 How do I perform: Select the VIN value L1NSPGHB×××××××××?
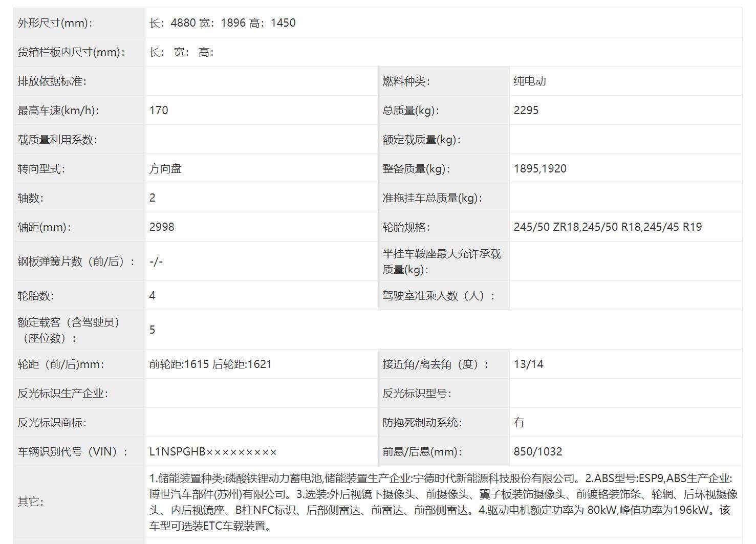pos(213,452)
